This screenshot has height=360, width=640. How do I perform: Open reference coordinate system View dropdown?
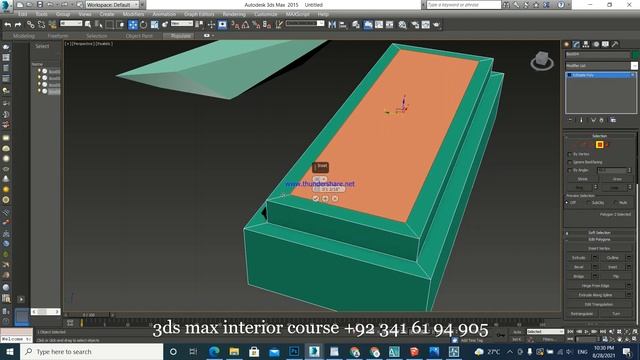click(x=182, y=24)
